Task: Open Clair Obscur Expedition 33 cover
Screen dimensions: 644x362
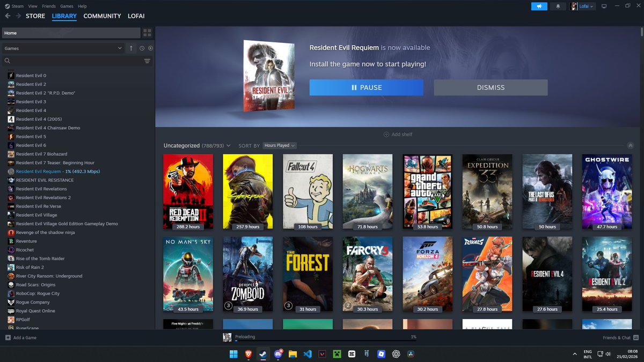Action: click(487, 191)
